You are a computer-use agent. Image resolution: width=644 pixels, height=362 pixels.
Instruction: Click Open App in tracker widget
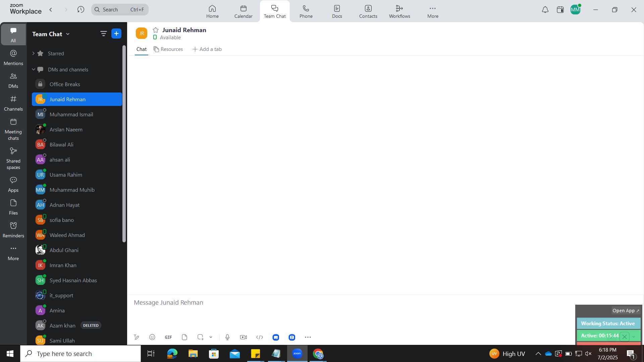coord(626,310)
